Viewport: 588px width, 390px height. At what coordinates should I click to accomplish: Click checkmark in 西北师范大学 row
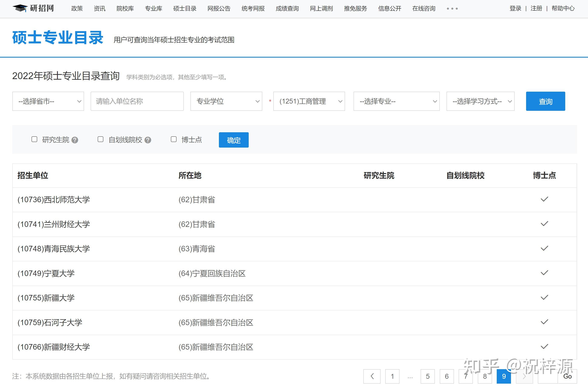[544, 199]
